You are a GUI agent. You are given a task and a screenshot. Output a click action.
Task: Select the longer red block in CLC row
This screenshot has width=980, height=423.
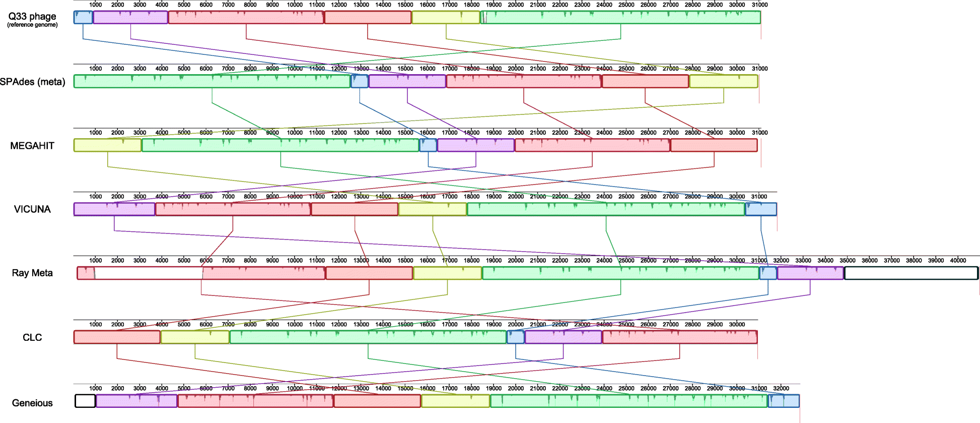[x=680, y=337]
